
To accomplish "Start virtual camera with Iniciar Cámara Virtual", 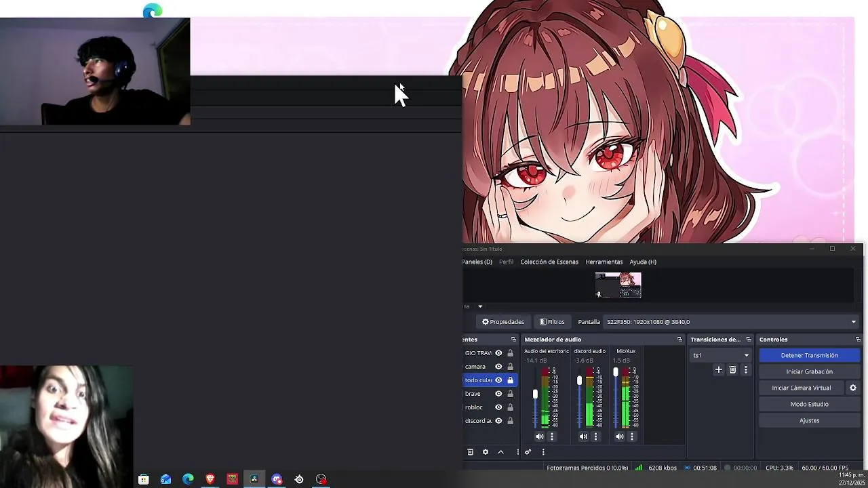I will (802, 388).
